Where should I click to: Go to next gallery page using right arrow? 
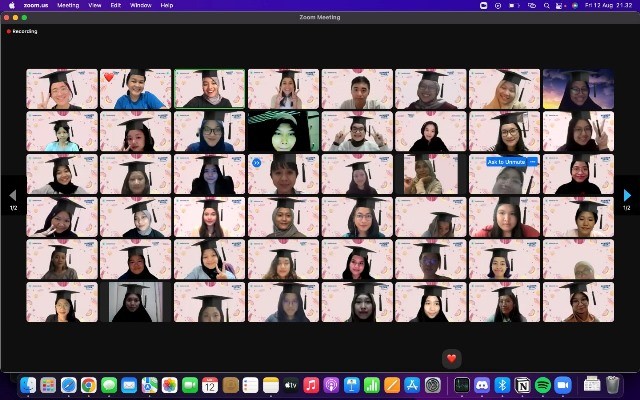click(x=627, y=195)
